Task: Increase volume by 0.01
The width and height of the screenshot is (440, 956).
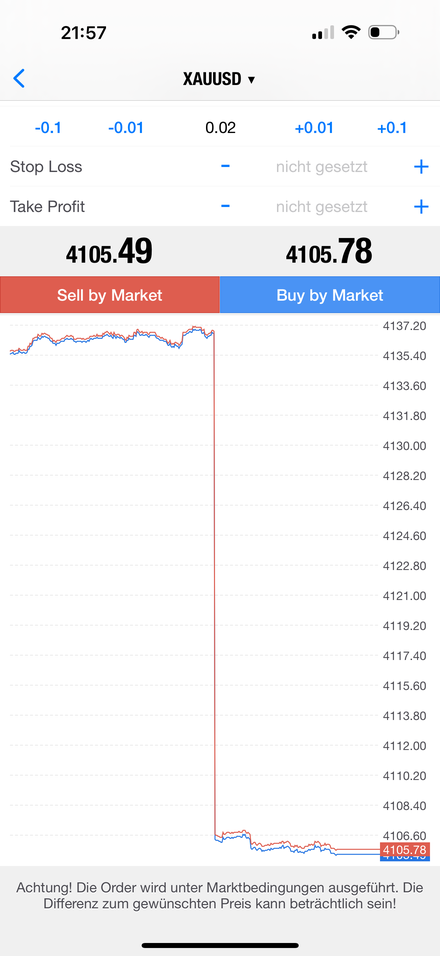Action: (314, 128)
